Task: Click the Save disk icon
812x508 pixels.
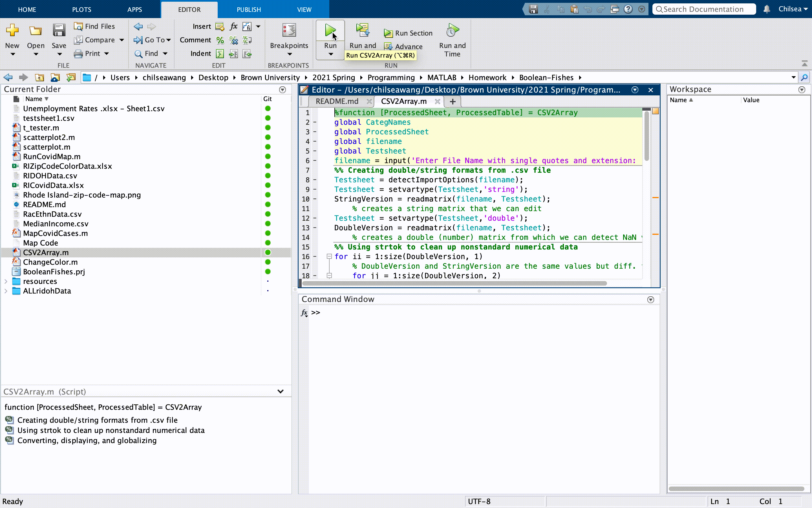Action: [x=59, y=30]
